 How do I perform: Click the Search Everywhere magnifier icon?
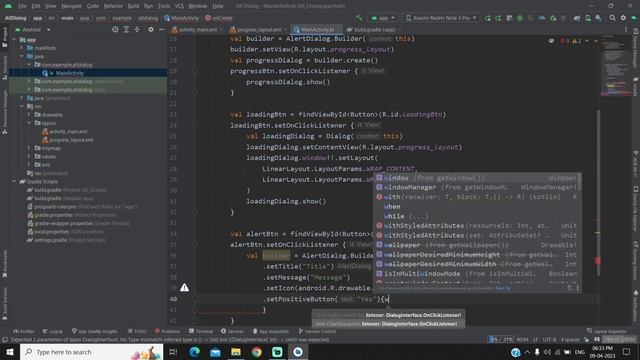[x=612, y=18]
